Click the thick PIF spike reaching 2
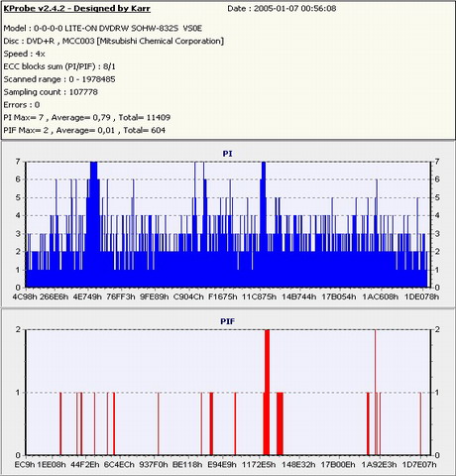 pos(267,393)
